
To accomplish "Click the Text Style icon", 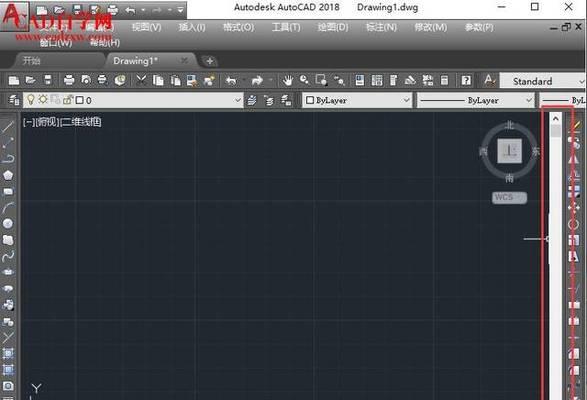I will coord(489,80).
